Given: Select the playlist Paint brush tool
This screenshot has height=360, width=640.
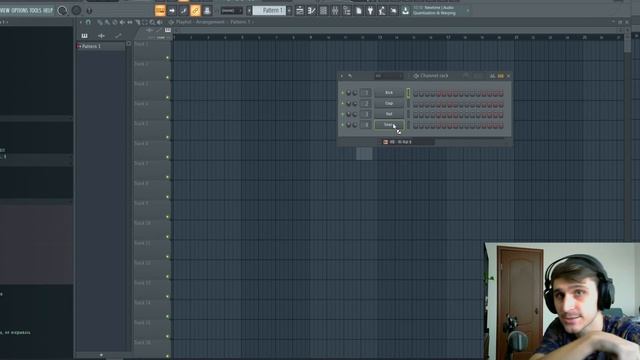Looking at the screenshot, I should tap(107, 22).
